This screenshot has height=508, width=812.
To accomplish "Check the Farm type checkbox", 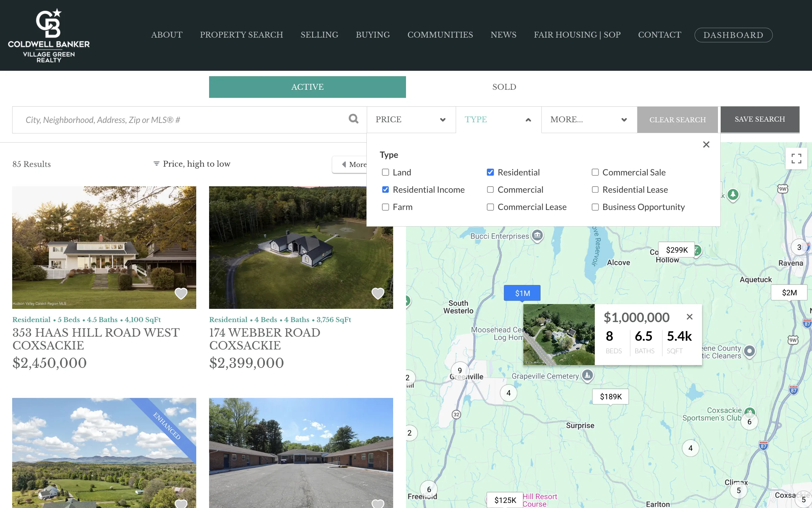I will [x=385, y=207].
